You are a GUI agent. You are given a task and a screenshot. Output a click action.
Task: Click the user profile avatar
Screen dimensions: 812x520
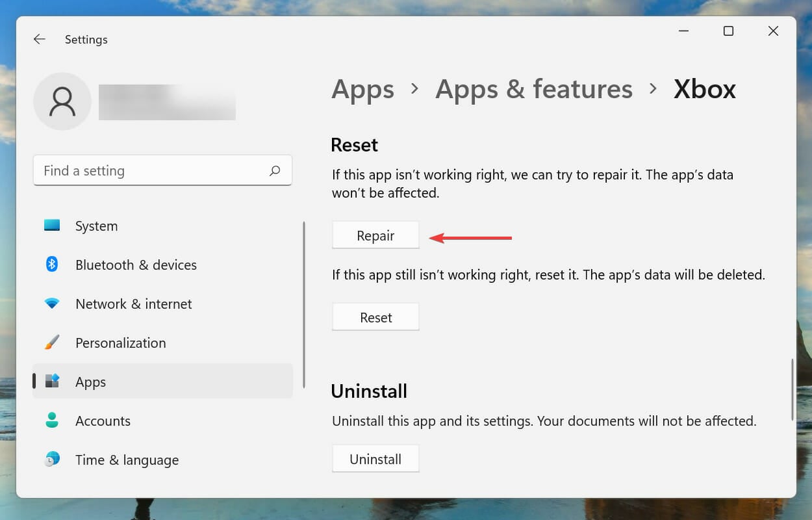62,101
